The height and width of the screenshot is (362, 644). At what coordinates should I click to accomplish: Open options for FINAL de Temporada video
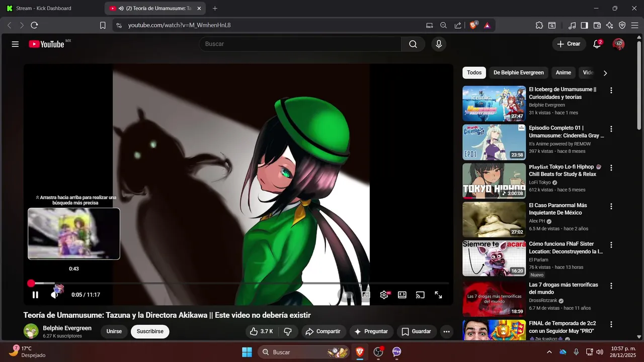pos(611,324)
